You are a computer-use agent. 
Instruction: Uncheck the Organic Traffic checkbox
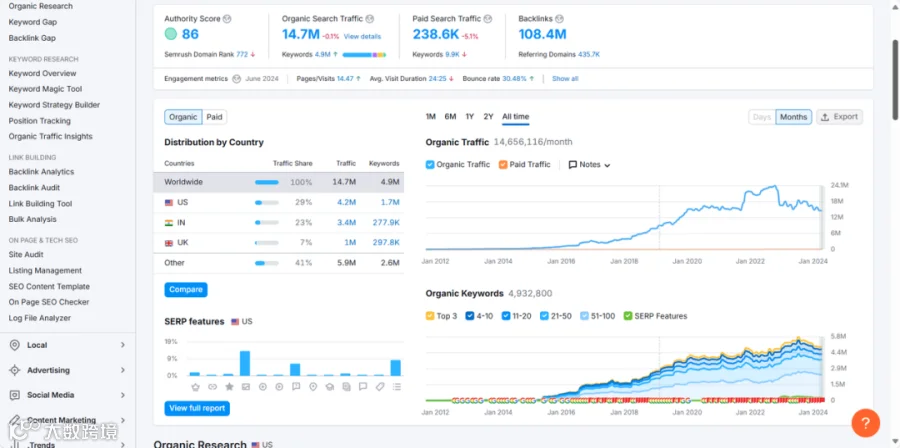[430, 165]
